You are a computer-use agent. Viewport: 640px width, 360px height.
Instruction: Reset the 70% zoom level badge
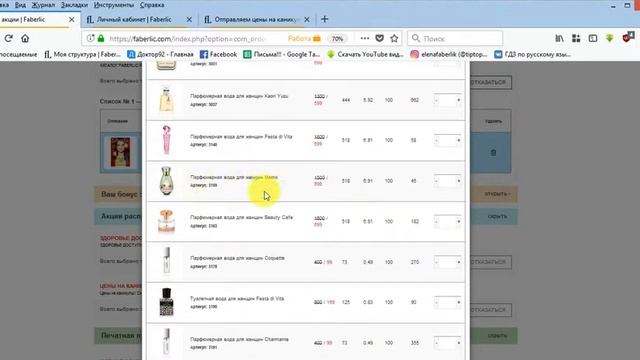coord(337,39)
